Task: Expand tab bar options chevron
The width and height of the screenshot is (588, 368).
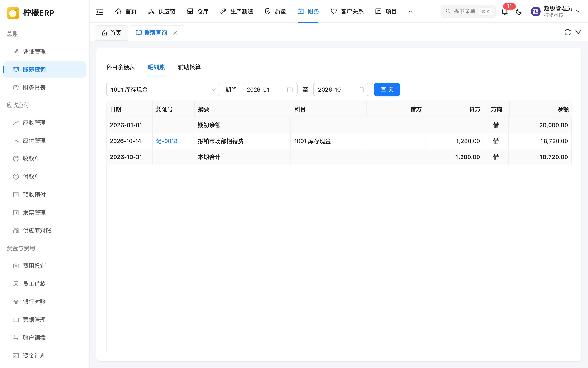Action: [x=578, y=32]
